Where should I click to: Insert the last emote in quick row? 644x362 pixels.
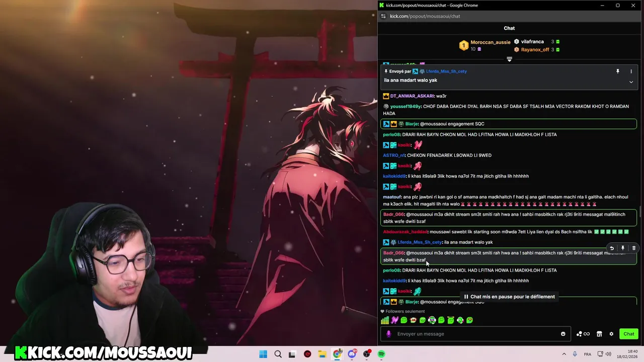pyautogui.click(x=469, y=320)
